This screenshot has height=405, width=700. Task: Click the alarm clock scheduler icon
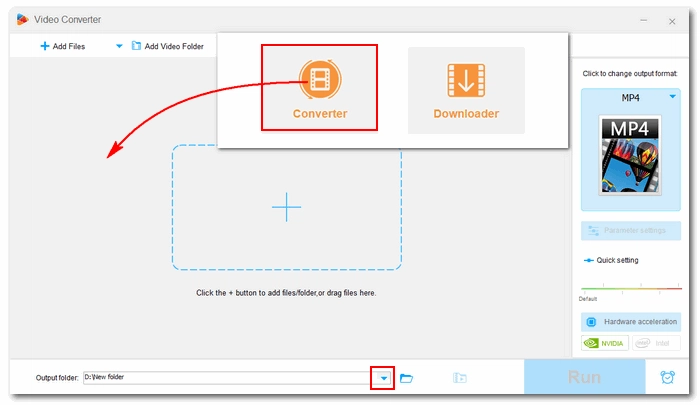667,378
